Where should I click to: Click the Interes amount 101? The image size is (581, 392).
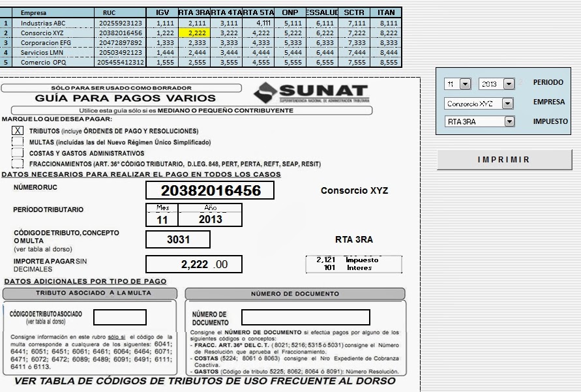point(329,267)
